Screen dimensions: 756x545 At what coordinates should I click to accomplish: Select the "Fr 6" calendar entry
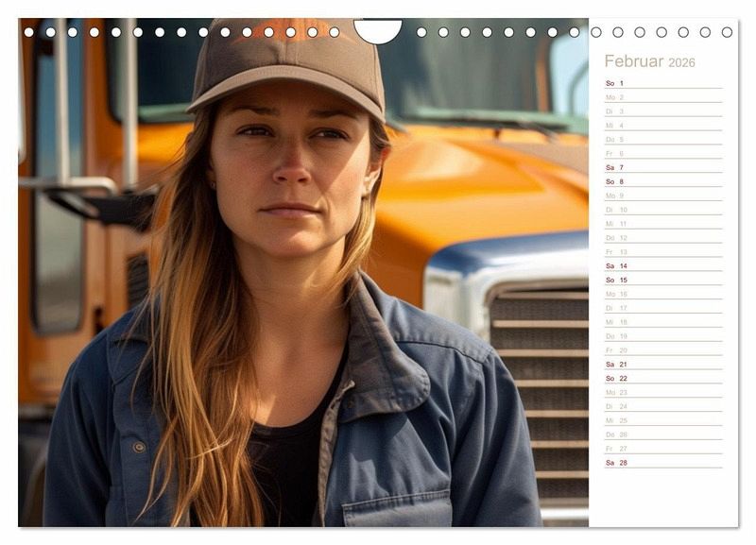click(x=663, y=153)
